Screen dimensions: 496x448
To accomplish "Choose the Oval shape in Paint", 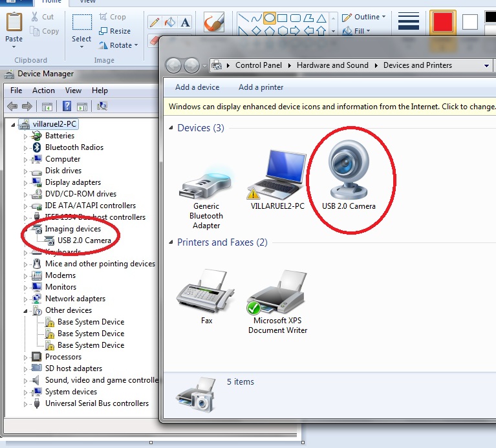I will 270,17.
